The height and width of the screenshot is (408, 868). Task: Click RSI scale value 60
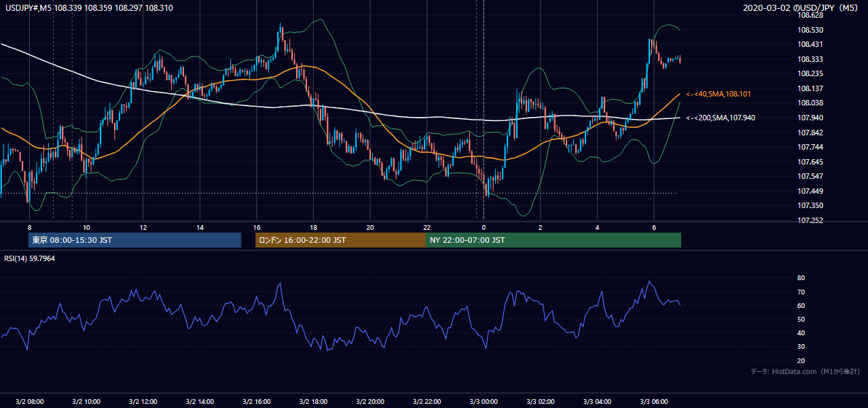pos(801,305)
